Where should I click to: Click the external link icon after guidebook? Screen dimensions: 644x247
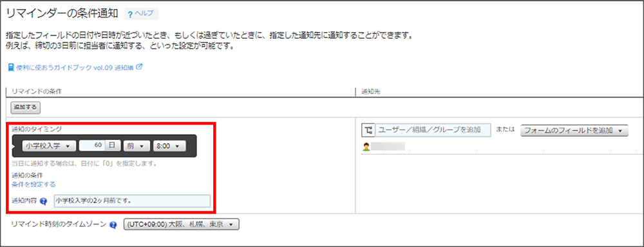click(x=139, y=66)
